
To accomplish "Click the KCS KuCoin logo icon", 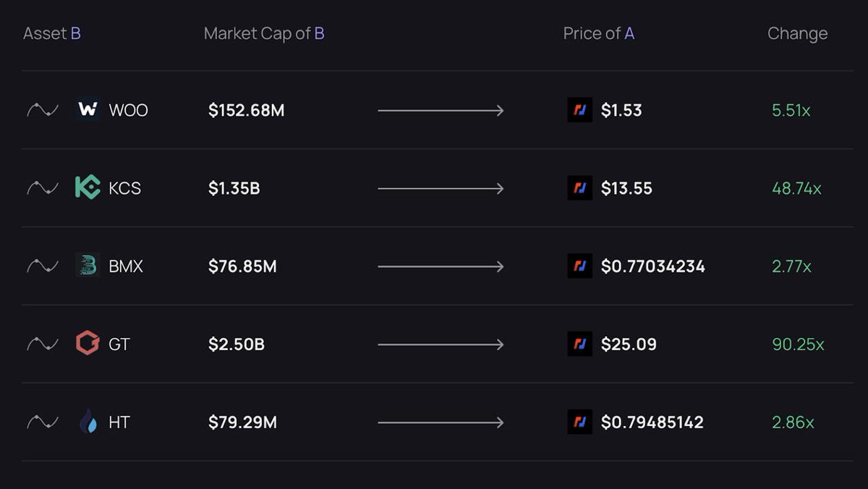I will [x=88, y=188].
